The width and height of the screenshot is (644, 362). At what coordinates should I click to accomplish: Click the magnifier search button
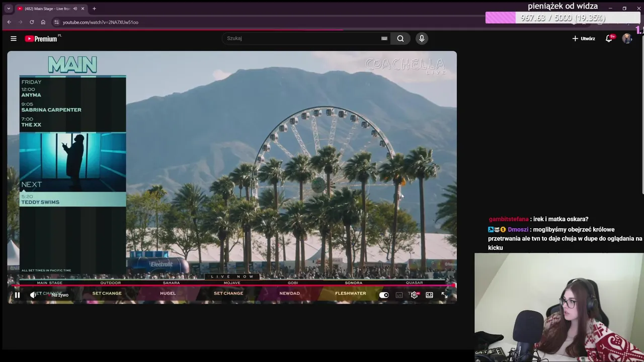[x=400, y=38]
